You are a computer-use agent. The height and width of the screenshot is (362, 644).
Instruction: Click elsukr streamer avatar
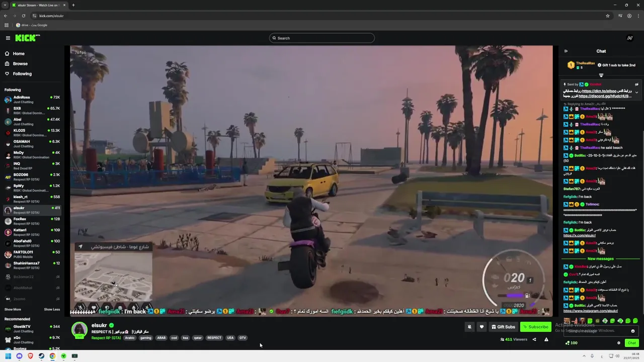[x=79, y=330]
